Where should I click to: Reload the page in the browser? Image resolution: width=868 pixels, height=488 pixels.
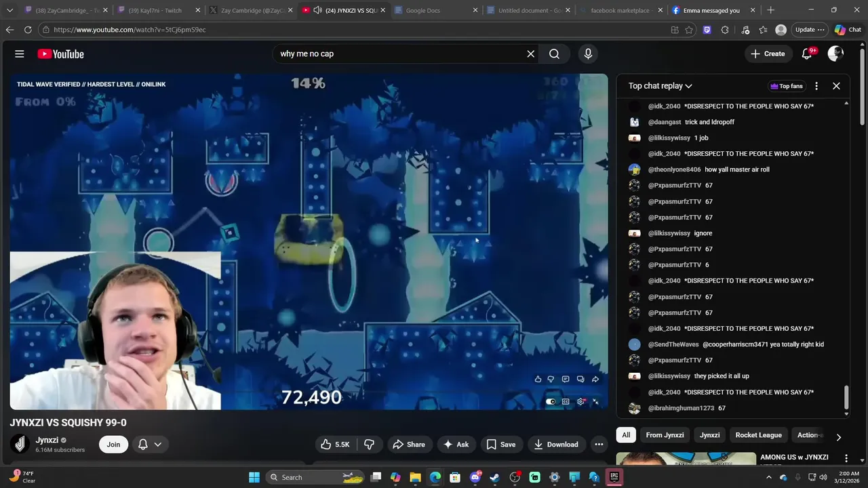tap(28, 30)
